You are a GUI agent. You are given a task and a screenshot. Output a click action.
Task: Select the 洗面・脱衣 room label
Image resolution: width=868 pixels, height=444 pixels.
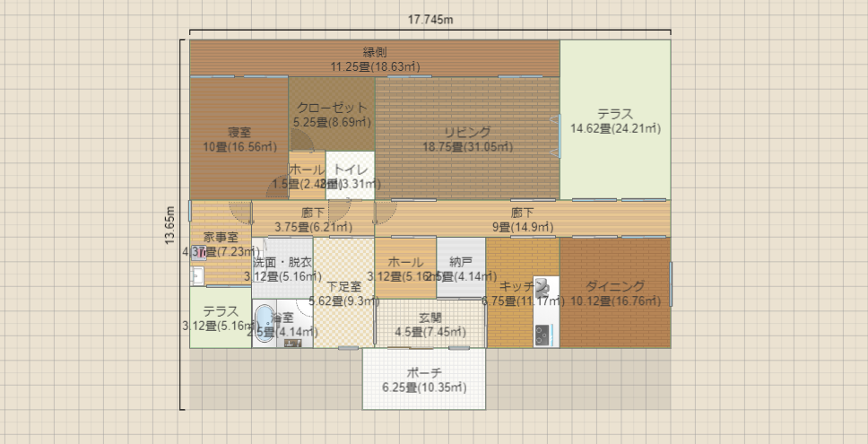pos(282,263)
